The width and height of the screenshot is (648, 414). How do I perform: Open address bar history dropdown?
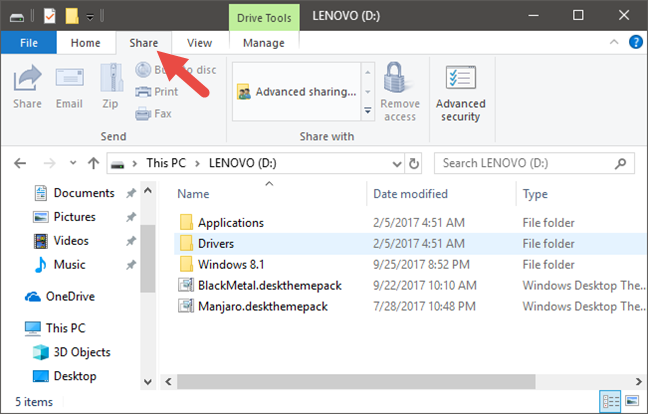(397, 164)
